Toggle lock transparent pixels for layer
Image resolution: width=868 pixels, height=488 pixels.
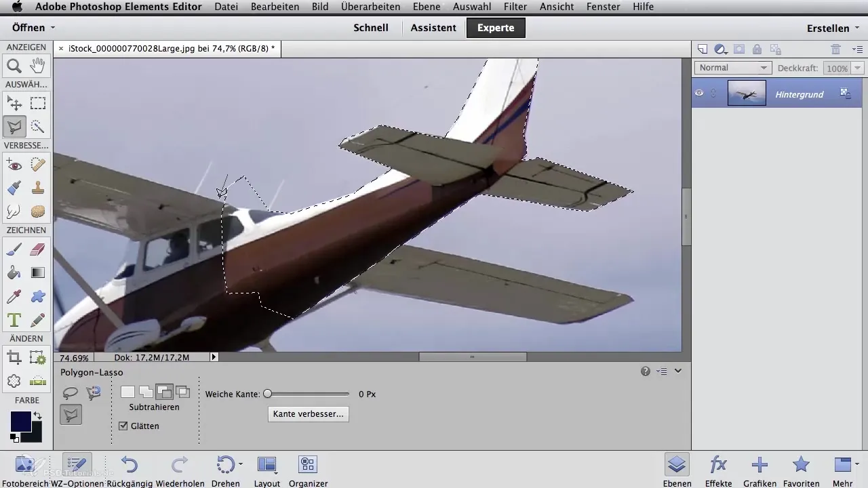(x=775, y=49)
